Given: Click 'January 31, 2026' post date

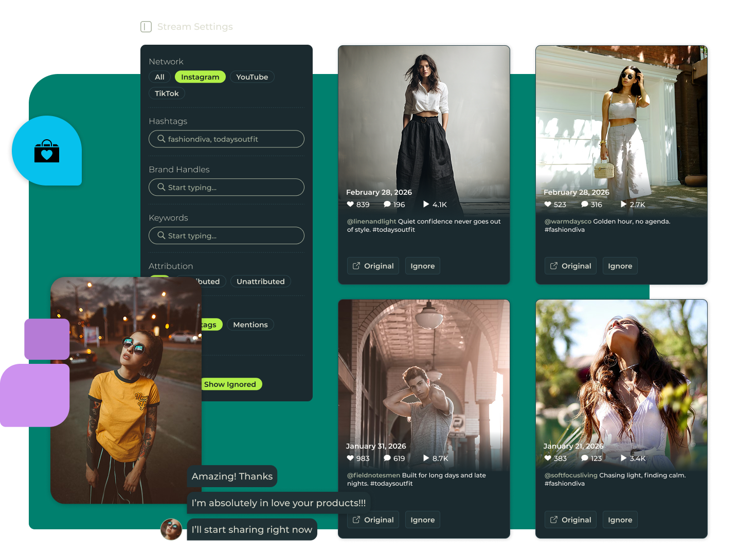Looking at the screenshot, I should pyautogui.click(x=376, y=446).
